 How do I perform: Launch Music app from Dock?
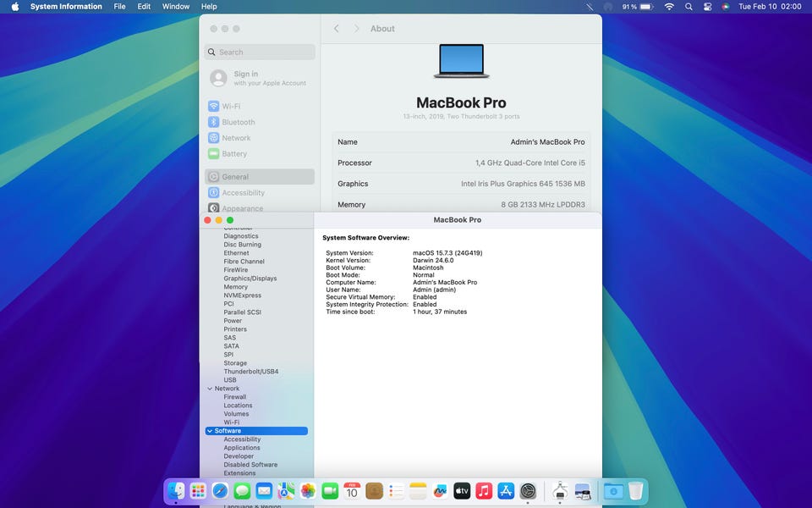pos(484,491)
